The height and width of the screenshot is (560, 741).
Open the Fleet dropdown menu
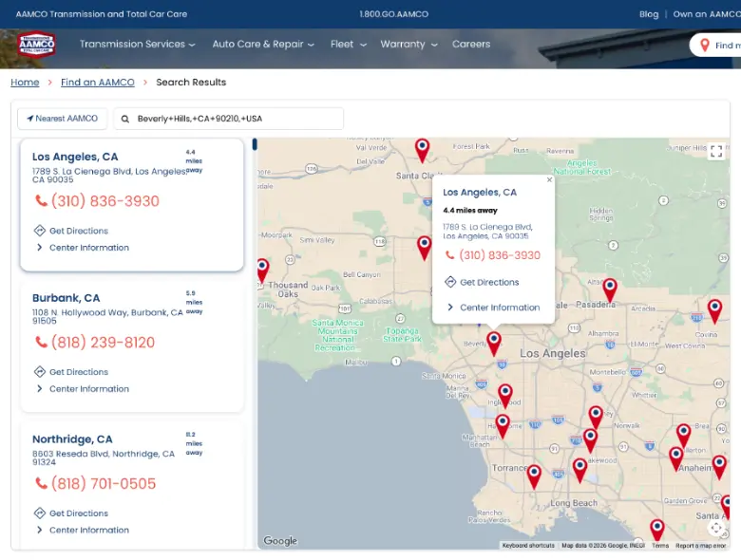click(349, 44)
